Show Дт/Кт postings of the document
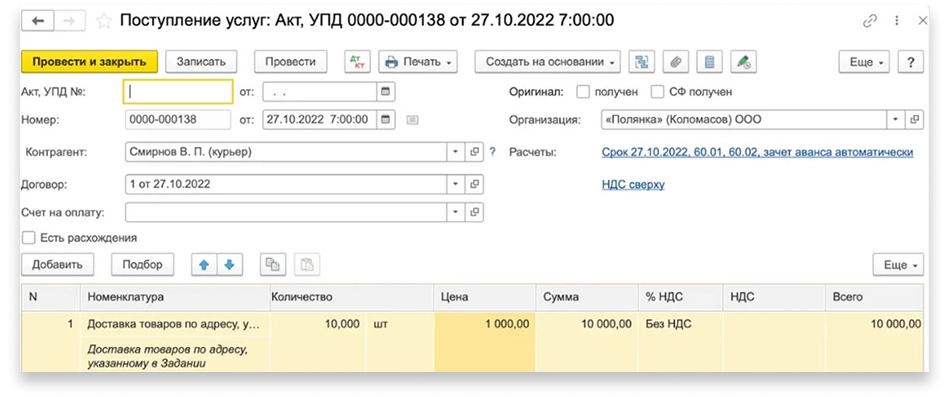 (x=357, y=62)
